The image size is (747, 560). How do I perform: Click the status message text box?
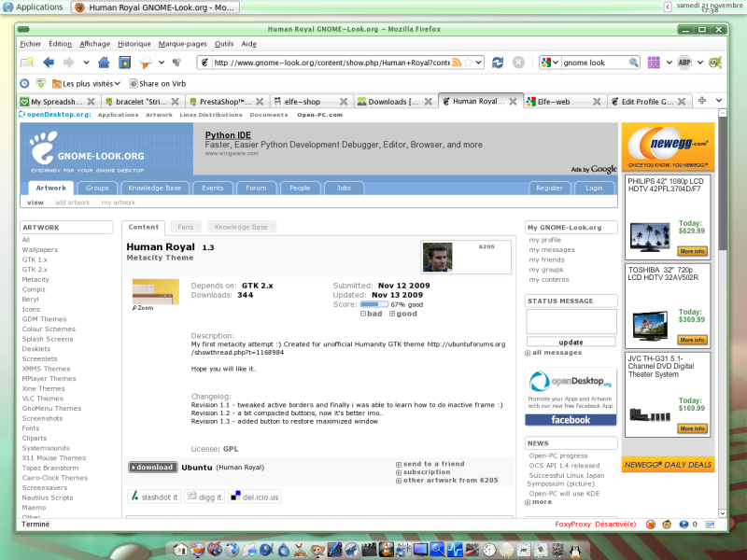tap(571, 321)
